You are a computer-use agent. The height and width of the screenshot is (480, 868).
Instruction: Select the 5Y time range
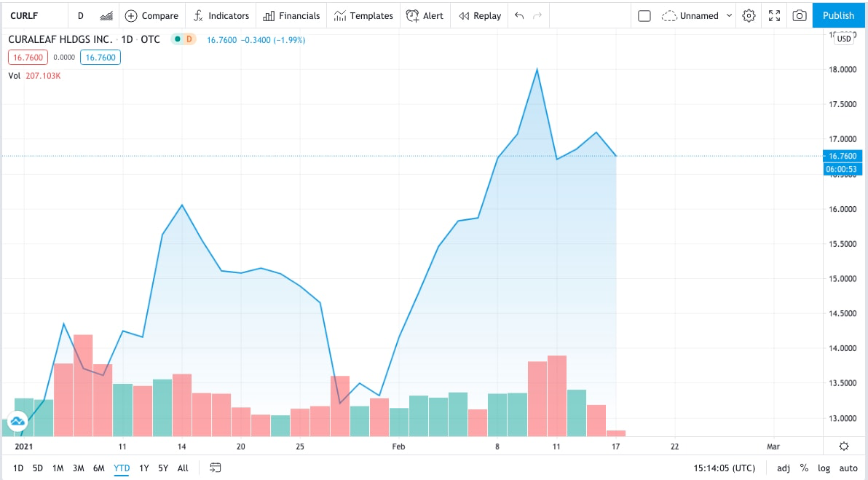(163, 468)
